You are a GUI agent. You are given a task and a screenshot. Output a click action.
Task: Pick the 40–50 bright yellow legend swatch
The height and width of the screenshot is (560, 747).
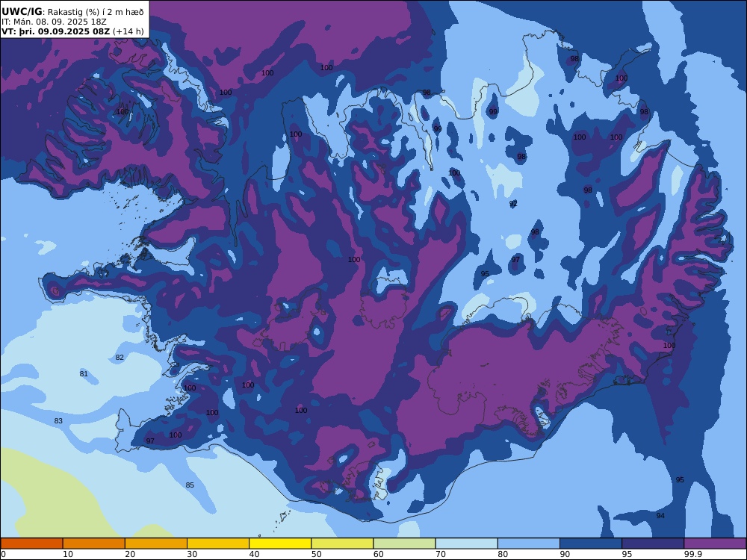coord(280,544)
